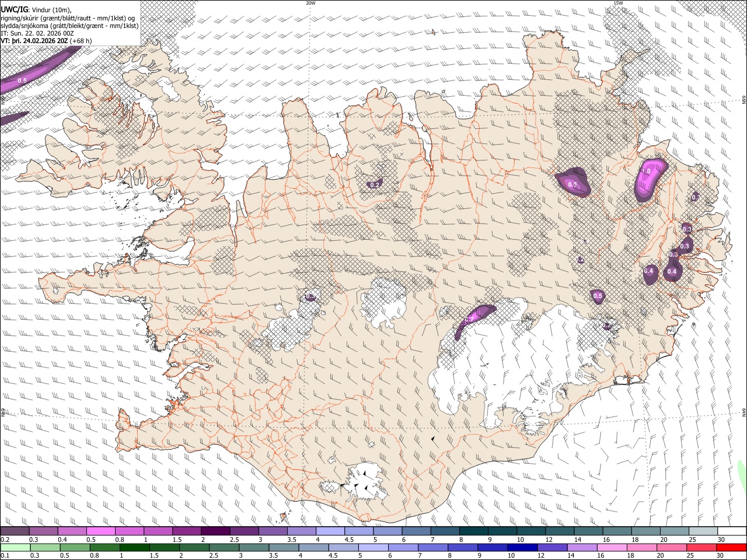Click the '12' value on the purple scale
This screenshot has width=747, height=560.
point(549,540)
